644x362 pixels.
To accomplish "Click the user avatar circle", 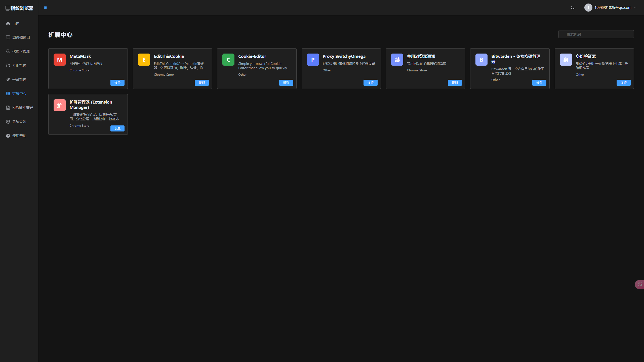I will point(588,8).
